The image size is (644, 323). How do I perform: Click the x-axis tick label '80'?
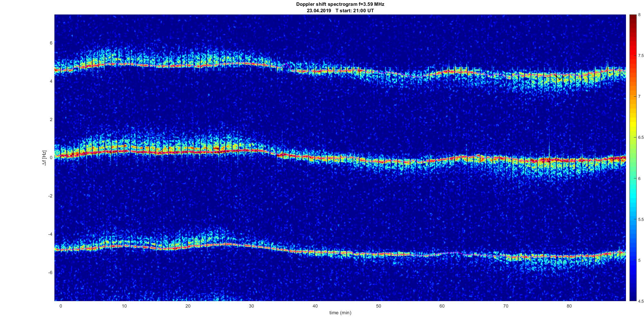pyautogui.click(x=569, y=306)
